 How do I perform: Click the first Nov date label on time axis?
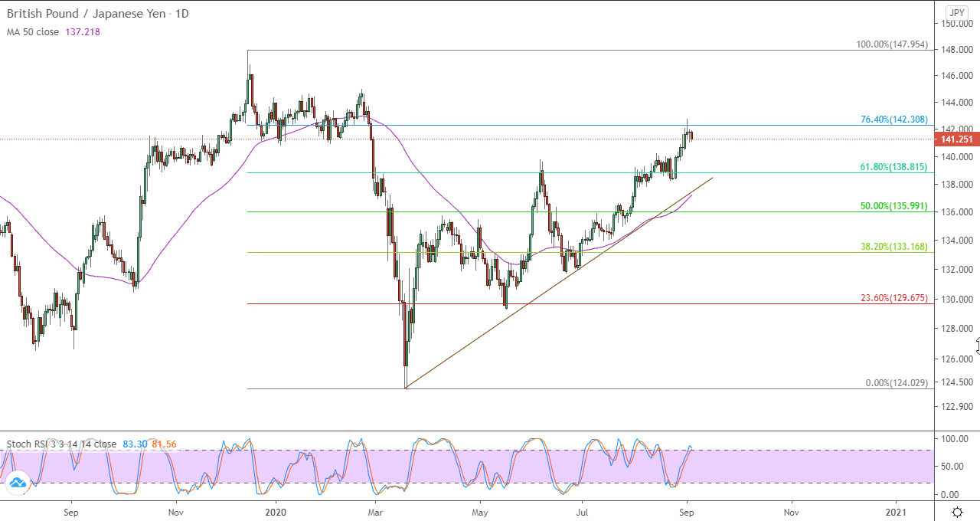(x=175, y=511)
